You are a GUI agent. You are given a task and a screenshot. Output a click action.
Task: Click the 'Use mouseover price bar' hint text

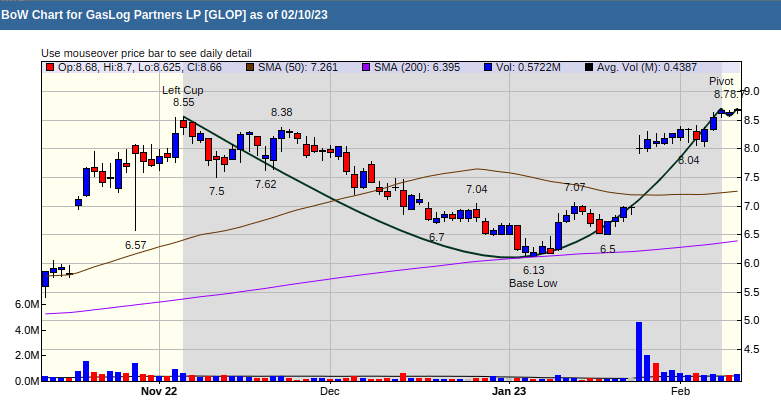[x=146, y=53]
